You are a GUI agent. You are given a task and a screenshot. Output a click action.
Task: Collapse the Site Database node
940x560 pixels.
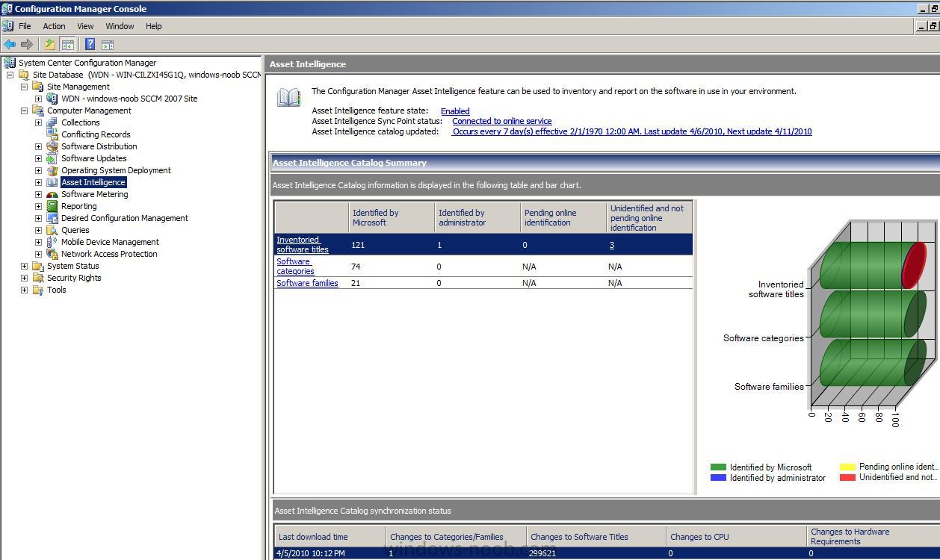tap(10, 75)
